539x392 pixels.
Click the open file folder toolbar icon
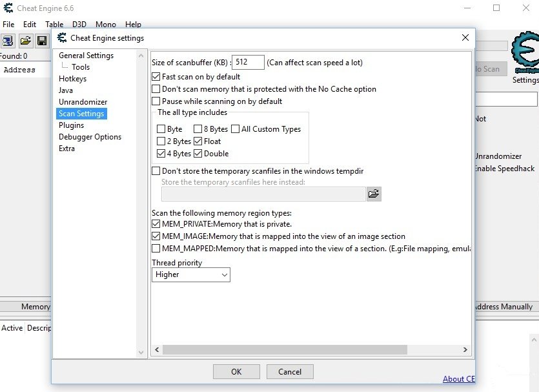25,41
